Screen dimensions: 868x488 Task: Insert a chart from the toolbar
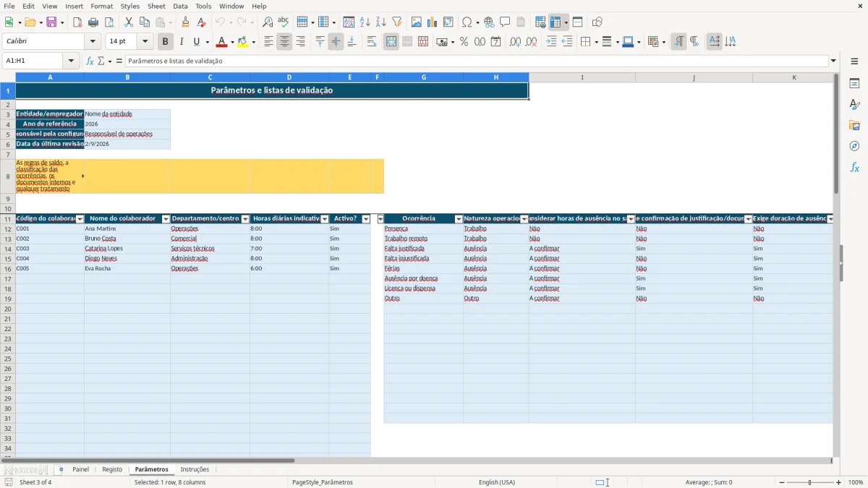pyautogui.click(x=433, y=22)
